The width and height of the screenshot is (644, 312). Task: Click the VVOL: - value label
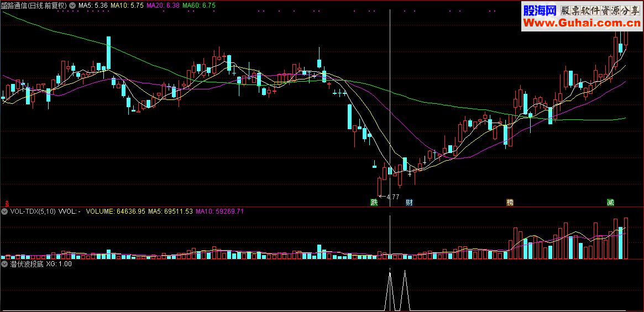[70, 211]
